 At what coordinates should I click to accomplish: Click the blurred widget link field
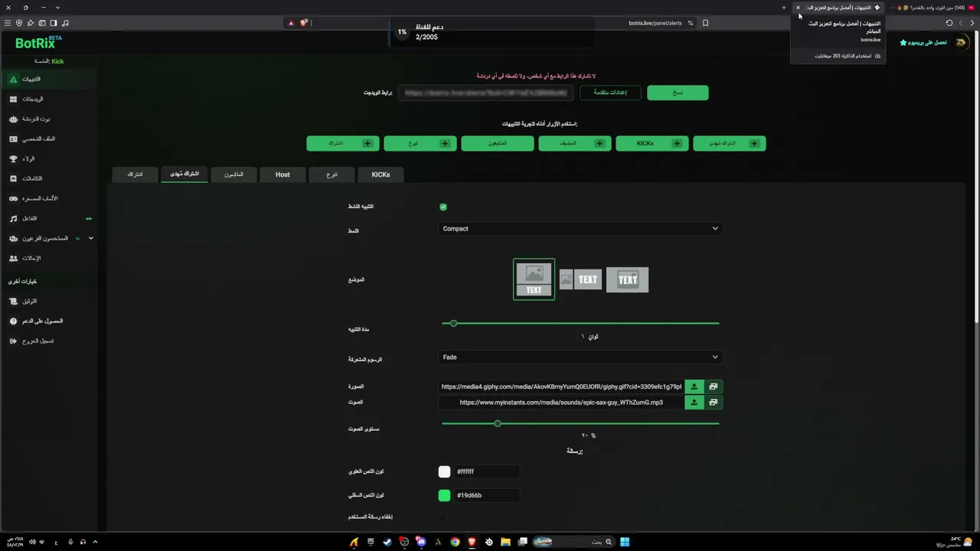[485, 93]
